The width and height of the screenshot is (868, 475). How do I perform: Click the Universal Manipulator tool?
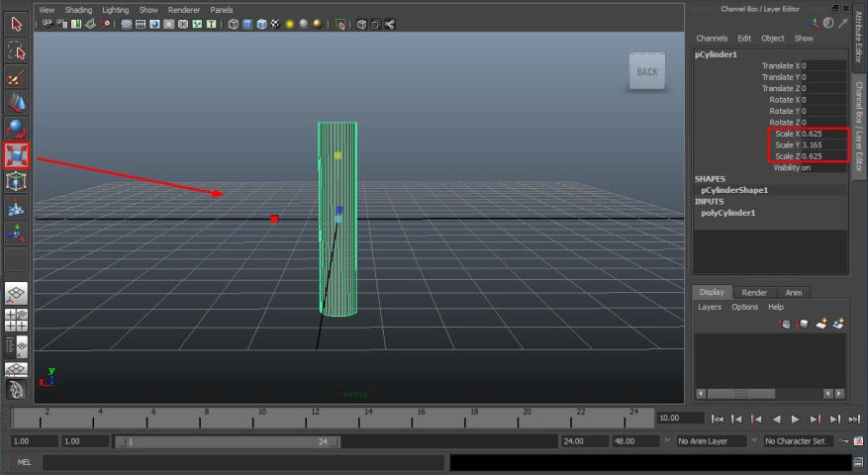click(16, 181)
